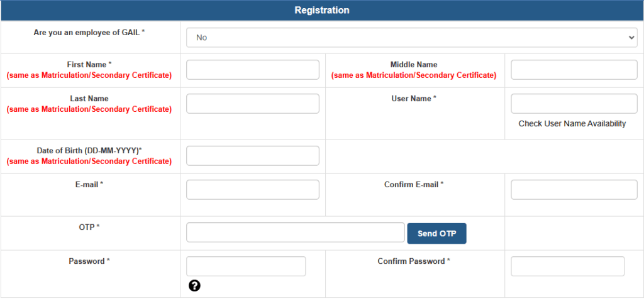Click the Date of Birth field

click(253, 156)
